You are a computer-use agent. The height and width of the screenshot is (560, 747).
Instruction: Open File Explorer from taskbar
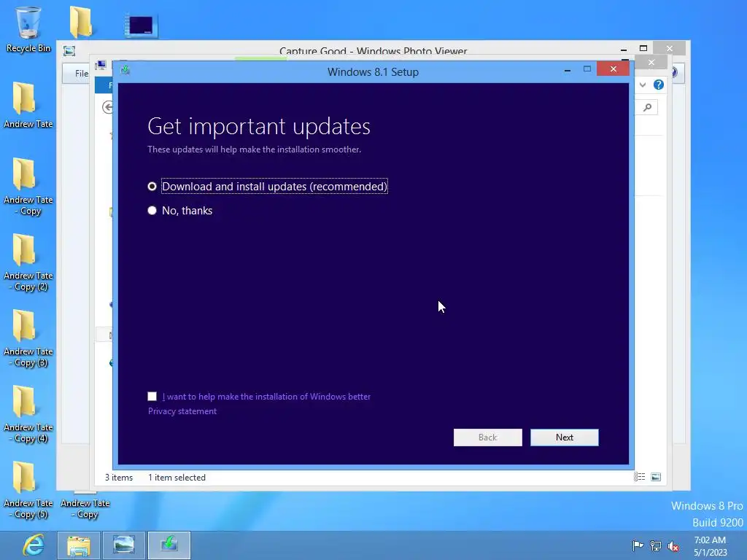click(79, 545)
